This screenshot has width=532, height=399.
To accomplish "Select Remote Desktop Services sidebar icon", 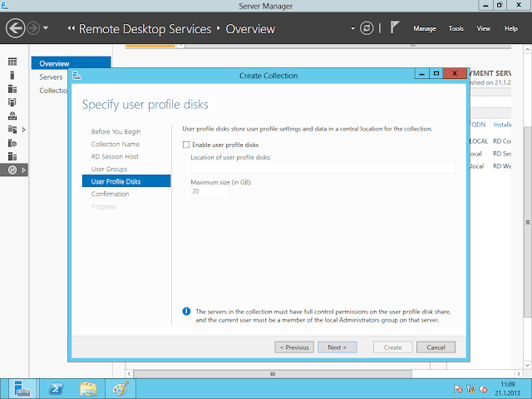I will pos(12,170).
